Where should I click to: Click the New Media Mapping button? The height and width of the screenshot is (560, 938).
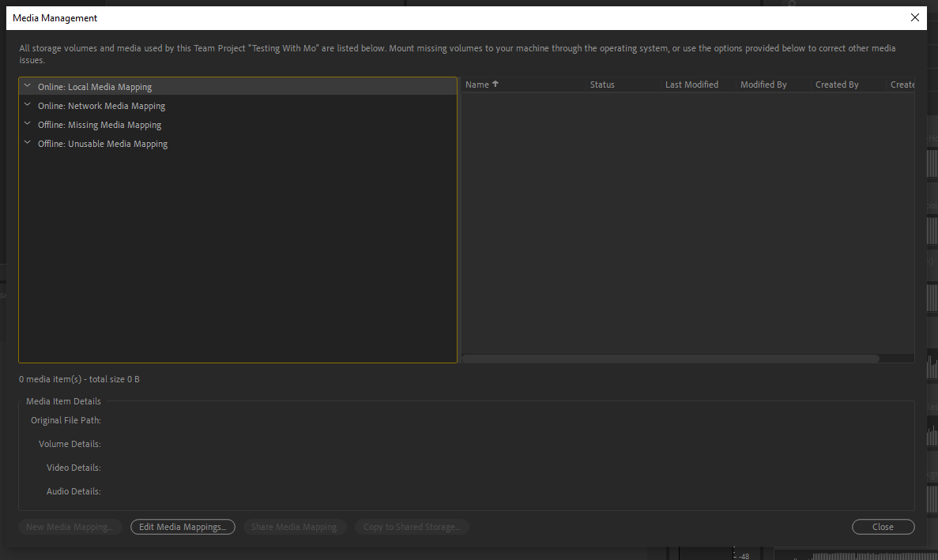coord(70,526)
